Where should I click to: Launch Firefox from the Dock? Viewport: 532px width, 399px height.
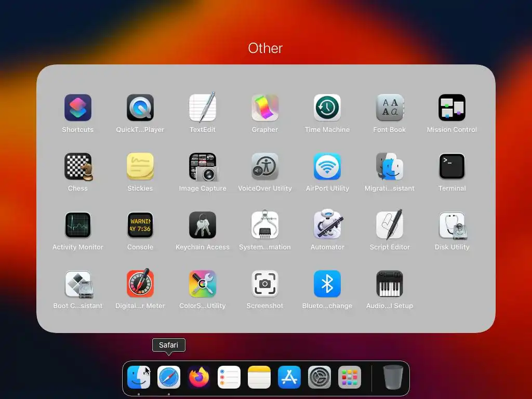coord(199,377)
